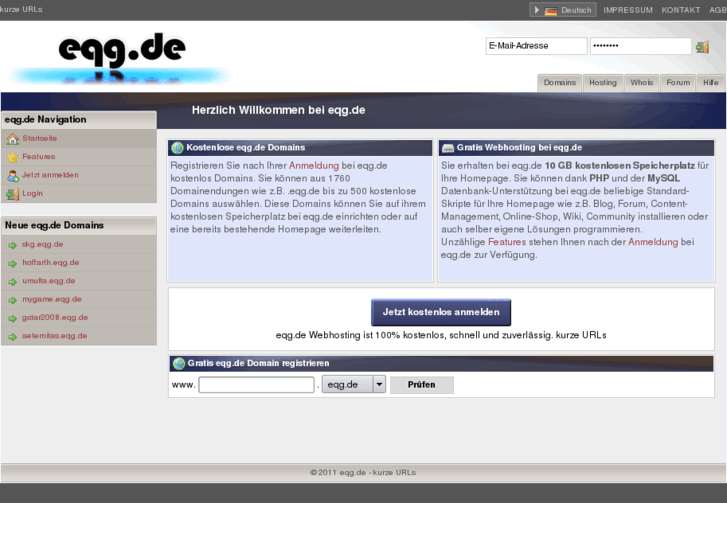Open the skg.eqg.de domain link

[42, 244]
